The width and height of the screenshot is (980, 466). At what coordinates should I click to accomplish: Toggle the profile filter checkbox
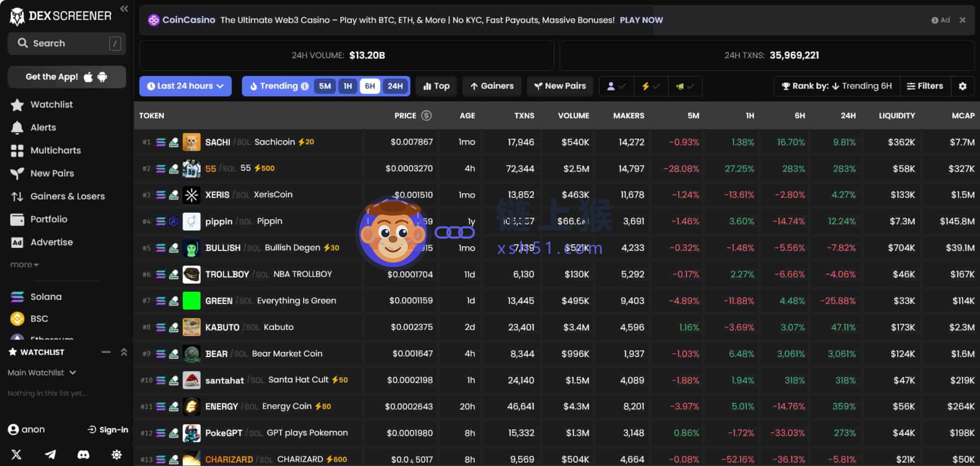click(x=616, y=86)
